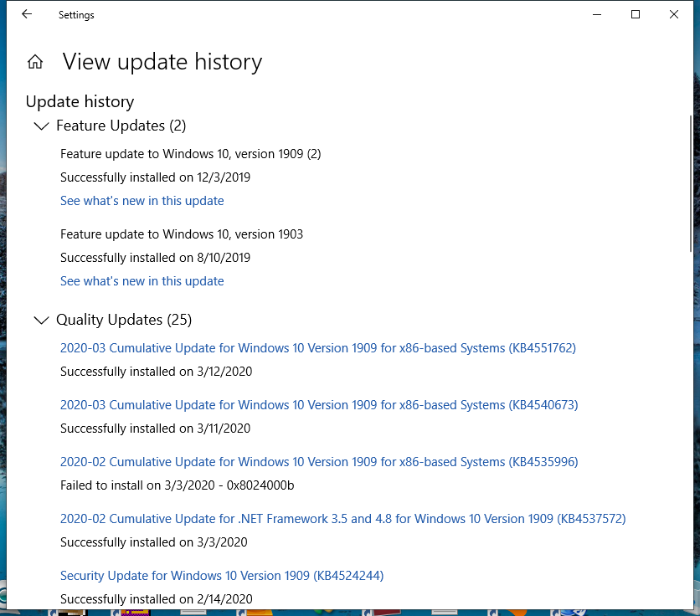The width and height of the screenshot is (700, 616).
Task: Click 'Successfully installed on 3/12/2020' text
Action: point(157,372)
